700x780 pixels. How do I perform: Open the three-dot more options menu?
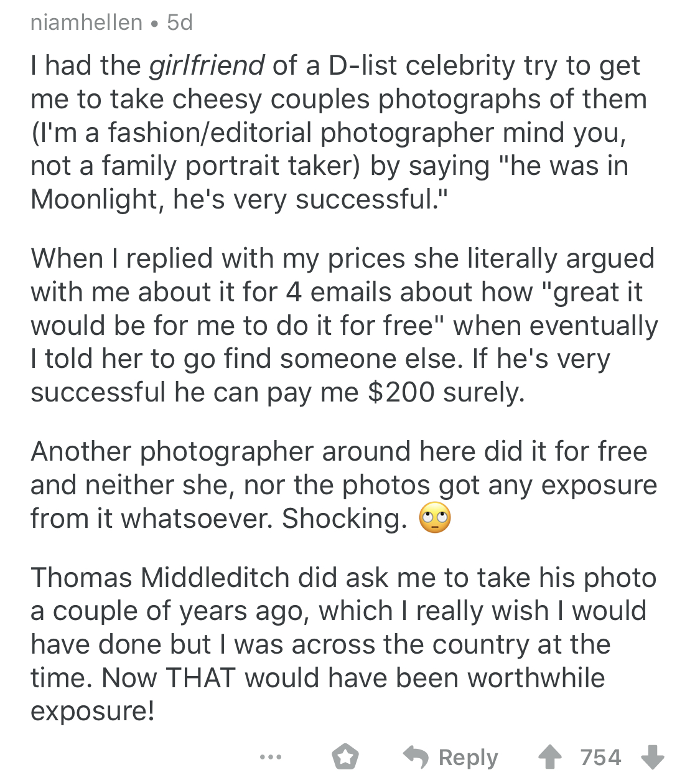[x=271, y=758]
